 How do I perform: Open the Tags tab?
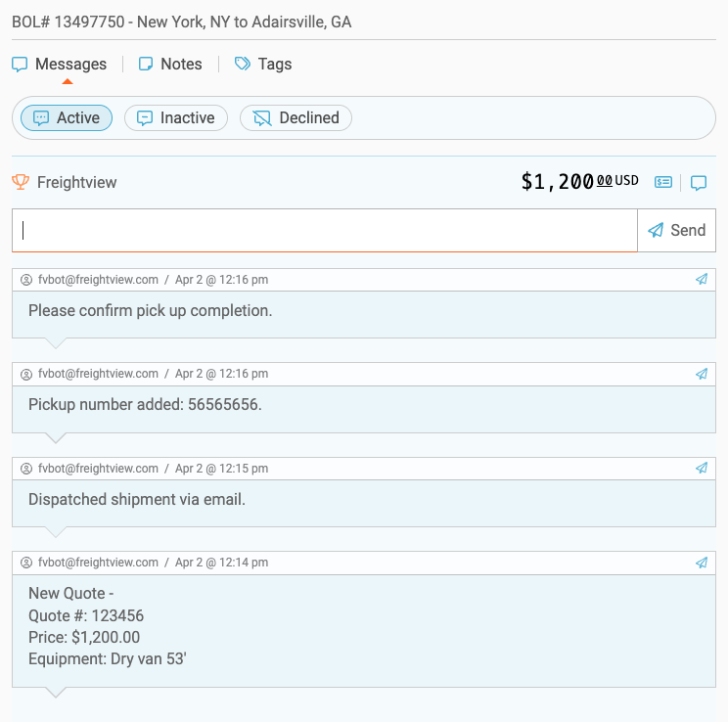263,65
